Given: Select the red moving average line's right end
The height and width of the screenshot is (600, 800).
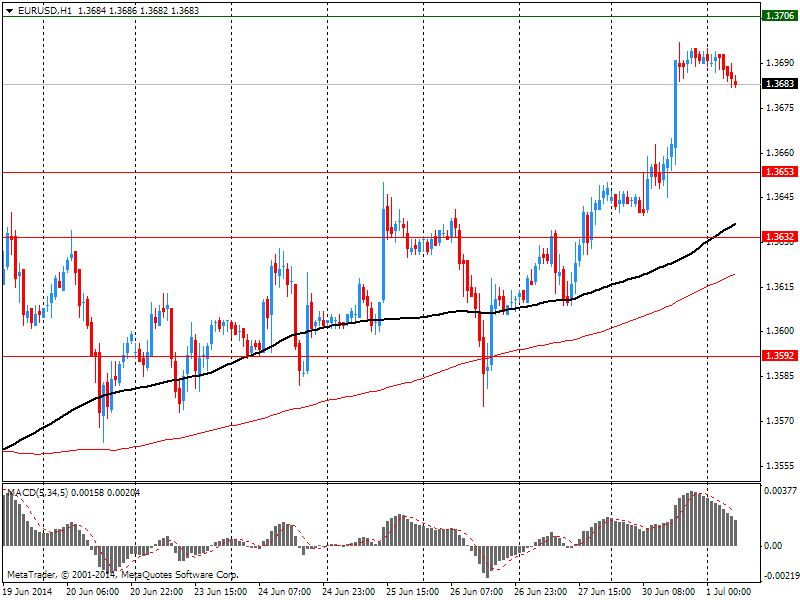Looking at the screenshot, I should coord(733,275).
